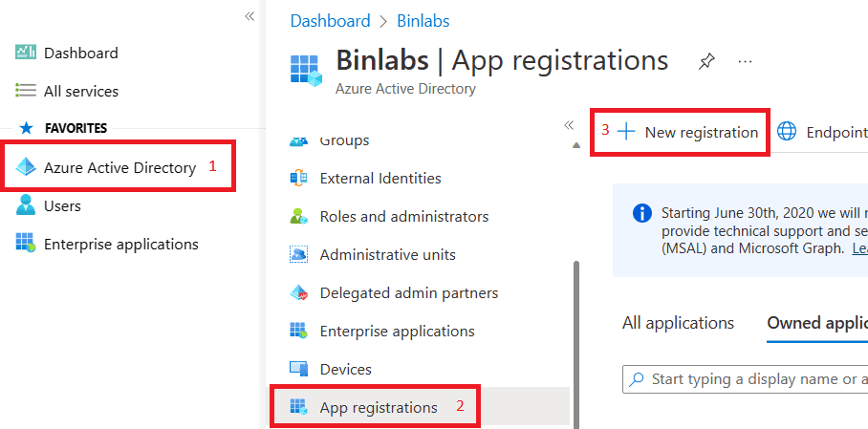Collapse the left portal sidebar chevron
The width and height of the screenshot is (868, 429).
250,16
